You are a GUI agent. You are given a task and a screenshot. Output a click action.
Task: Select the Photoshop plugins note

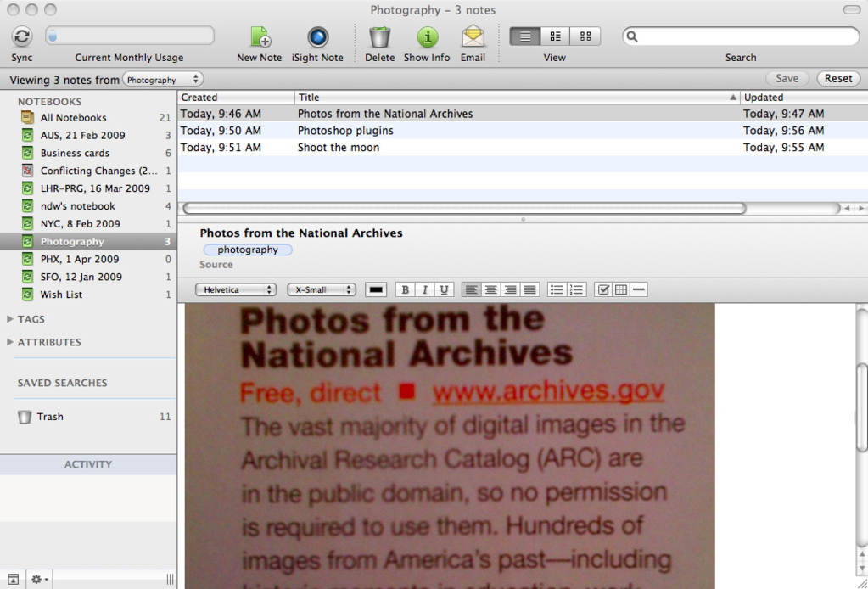point(523,131)
